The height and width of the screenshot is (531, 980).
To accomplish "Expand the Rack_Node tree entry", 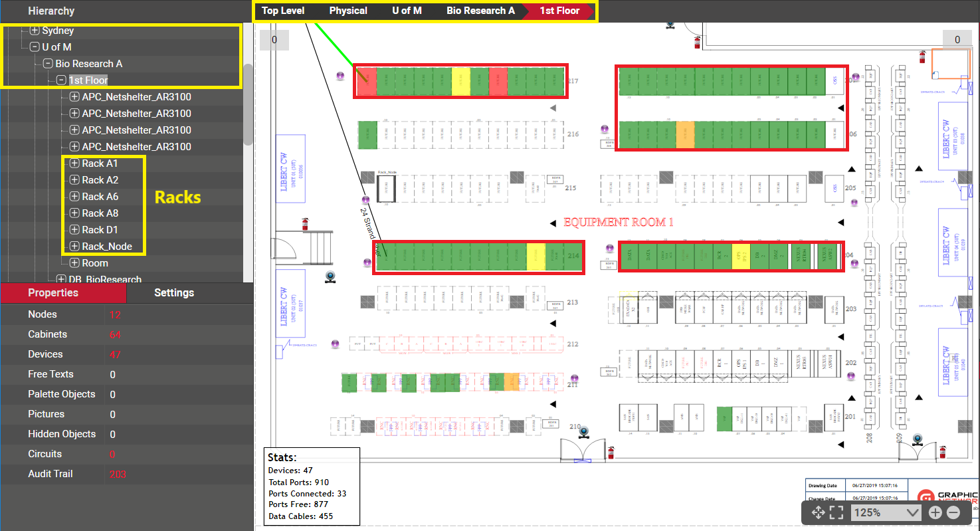I will pos(74,247).
